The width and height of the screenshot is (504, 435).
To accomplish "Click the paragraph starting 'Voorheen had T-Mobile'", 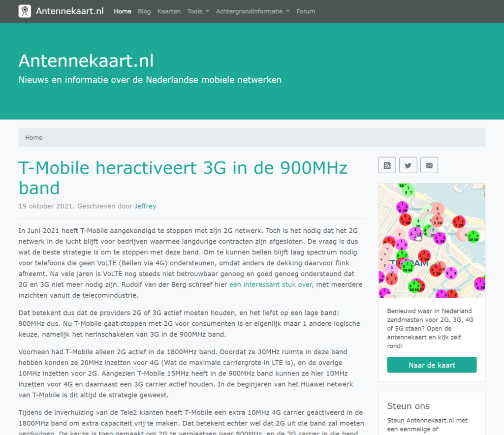I will [x=186, y=373].
